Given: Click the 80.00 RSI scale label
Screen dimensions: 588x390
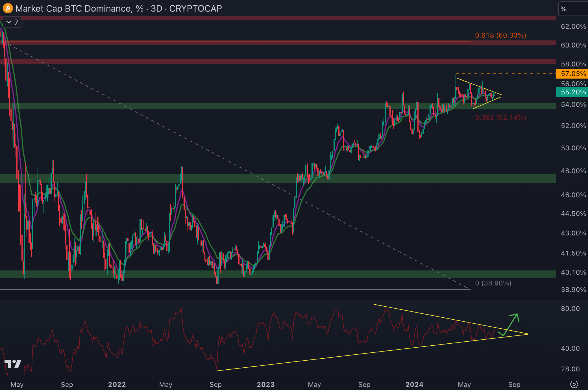Looking at the screenshot, I should tap(570, 308).
